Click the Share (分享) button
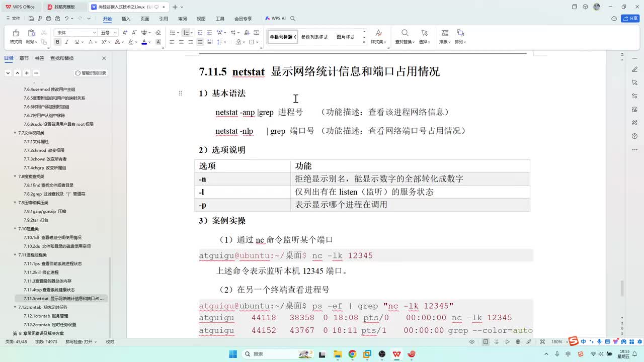This screenshot has width=644, height=362. click(x=630, y=19)
